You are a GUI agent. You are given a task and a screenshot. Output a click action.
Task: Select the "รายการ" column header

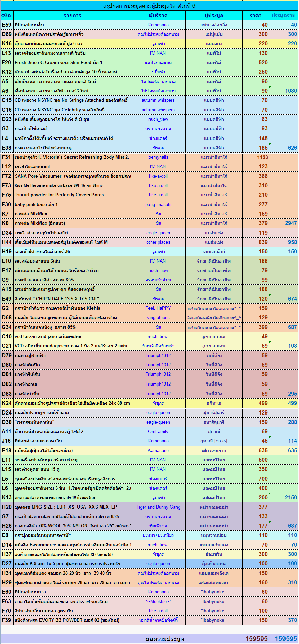click(72, 16)
